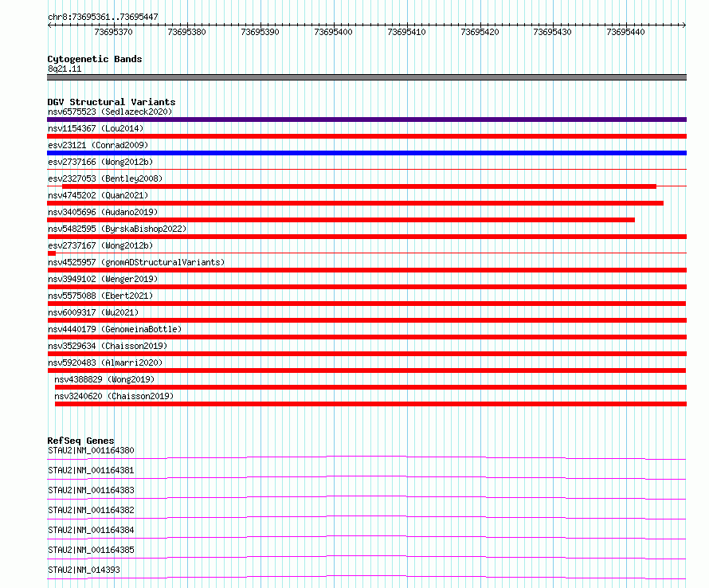
Task: Click ruler coordinate 73695400
Action: tap(333, 32)
